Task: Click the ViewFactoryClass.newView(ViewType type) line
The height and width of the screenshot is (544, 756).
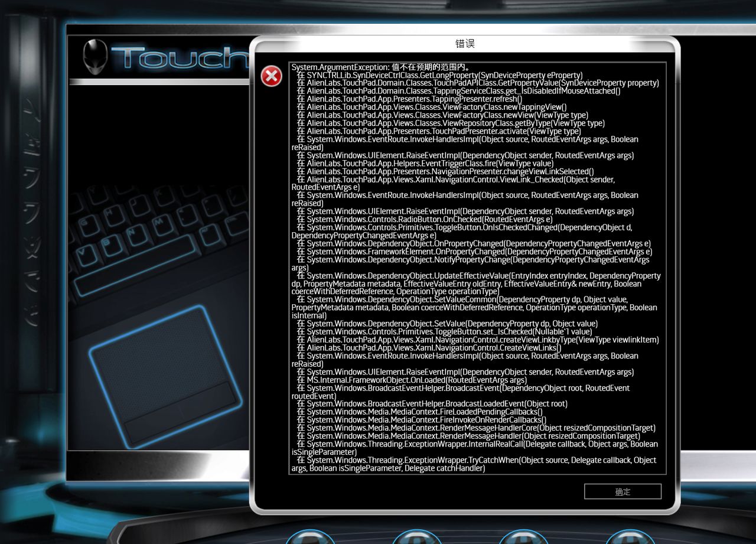Action: (x=442, y=115)
